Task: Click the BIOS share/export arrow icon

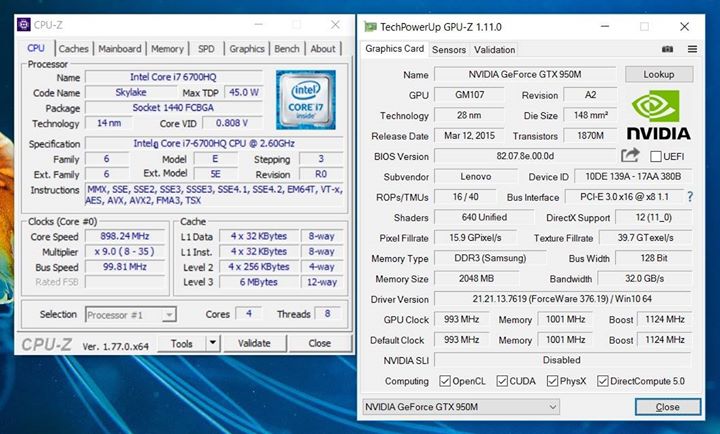Action: 630,155
